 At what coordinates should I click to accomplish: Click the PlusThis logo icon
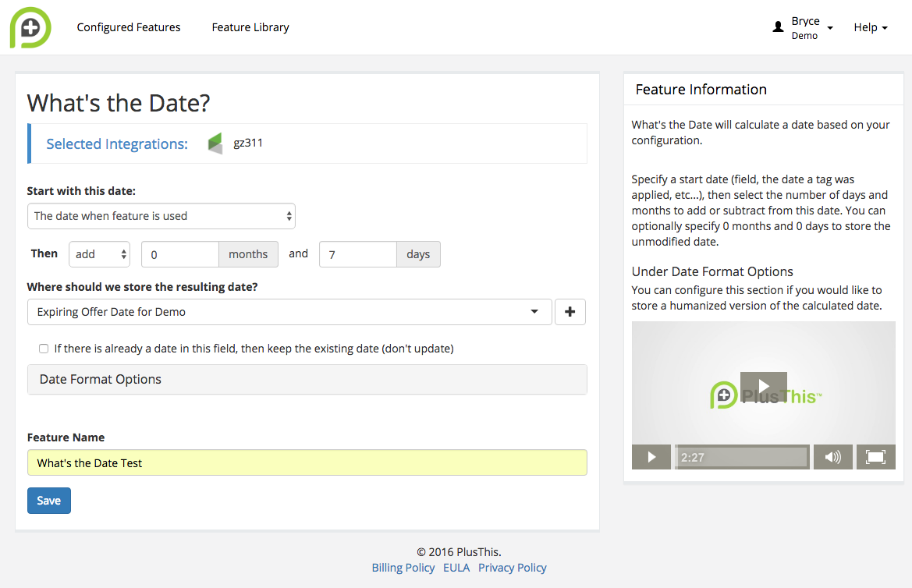[31, 27]
